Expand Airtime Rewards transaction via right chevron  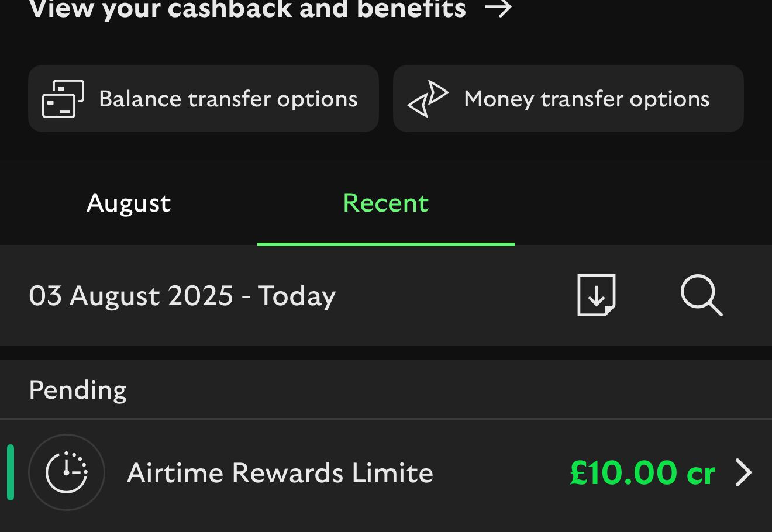(743, 472)
